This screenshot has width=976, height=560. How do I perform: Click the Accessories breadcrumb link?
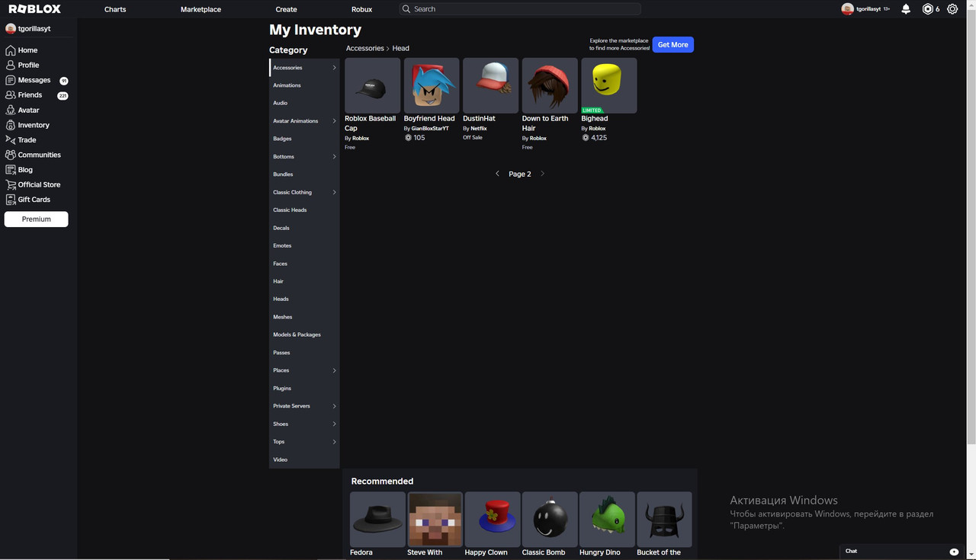365,48
